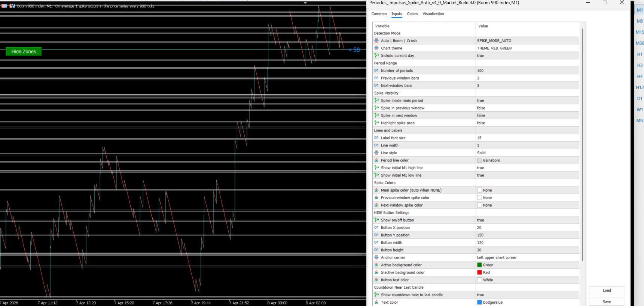Select the integer icon beside Number of periods
644x306 pixels.
[x=376, y=70]
